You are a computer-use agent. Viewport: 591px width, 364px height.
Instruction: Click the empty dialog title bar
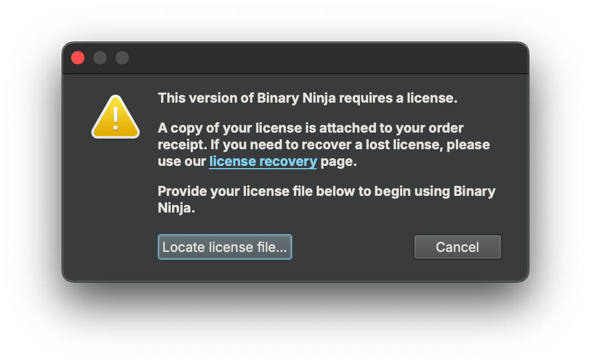pyautogui.click(x=324, y=58)
